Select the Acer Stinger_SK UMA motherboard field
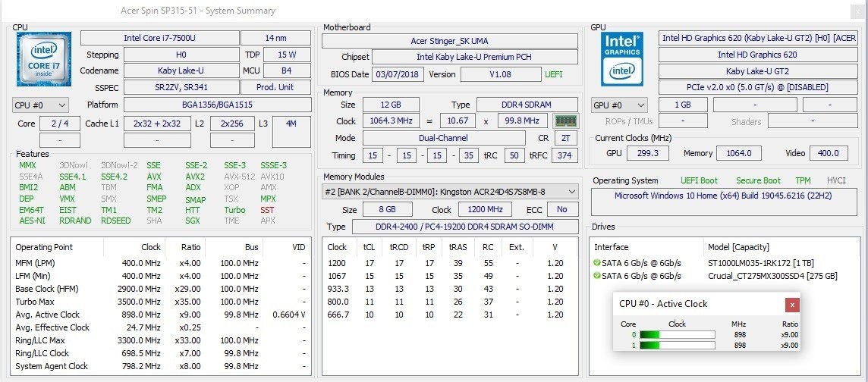The image size is (868, 382). tap(449, 41)
